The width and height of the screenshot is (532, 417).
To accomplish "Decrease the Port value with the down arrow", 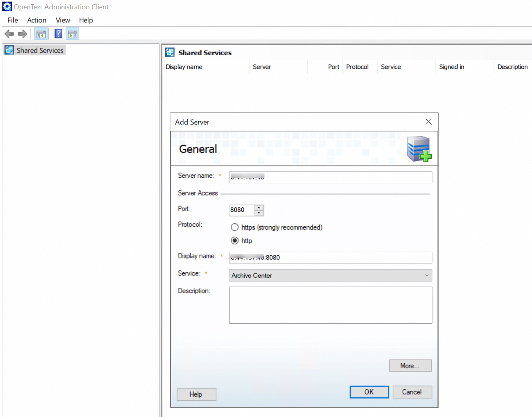I will pos(259,213).
